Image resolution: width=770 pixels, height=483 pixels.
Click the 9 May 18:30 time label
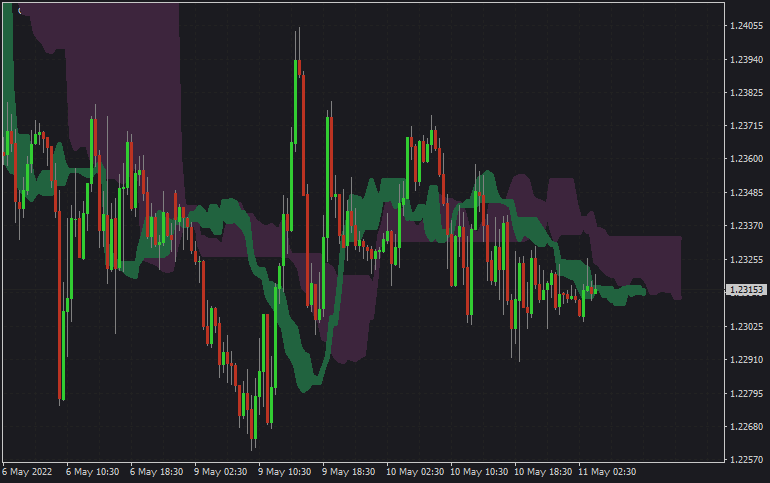click(x=349, y=472)
